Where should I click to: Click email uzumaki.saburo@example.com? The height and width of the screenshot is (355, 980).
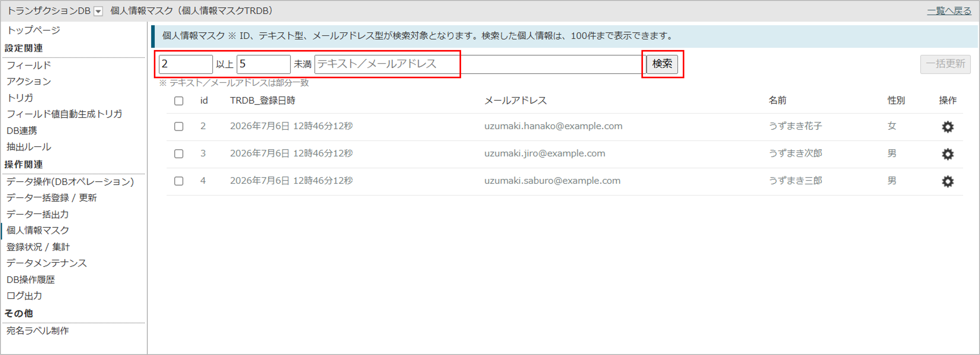pos(552,181)
